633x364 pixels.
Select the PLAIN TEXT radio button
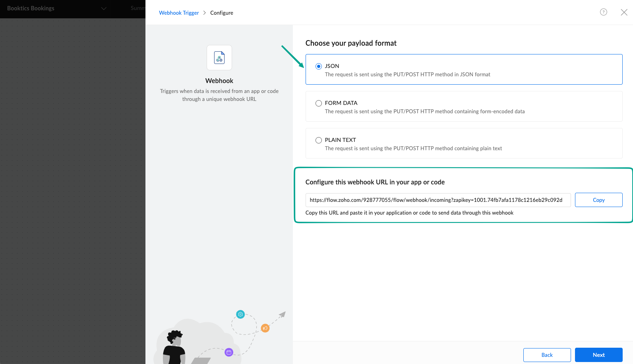[x=318, y=140]
